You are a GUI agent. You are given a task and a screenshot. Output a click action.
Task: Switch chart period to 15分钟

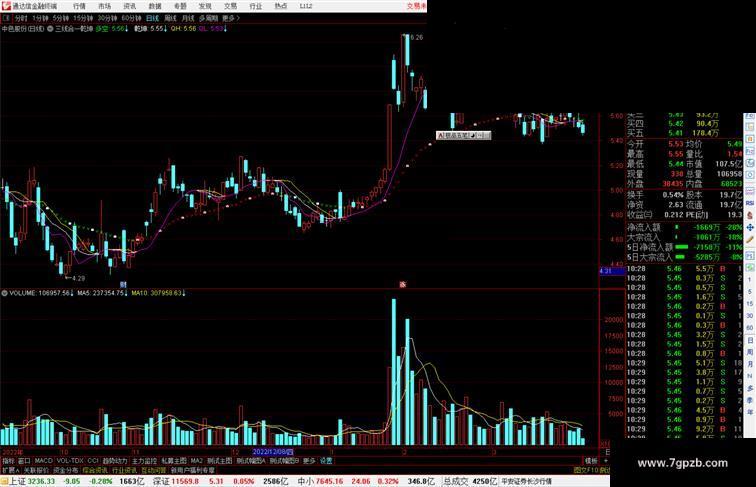pyautogui.click(x=83, y=18)
